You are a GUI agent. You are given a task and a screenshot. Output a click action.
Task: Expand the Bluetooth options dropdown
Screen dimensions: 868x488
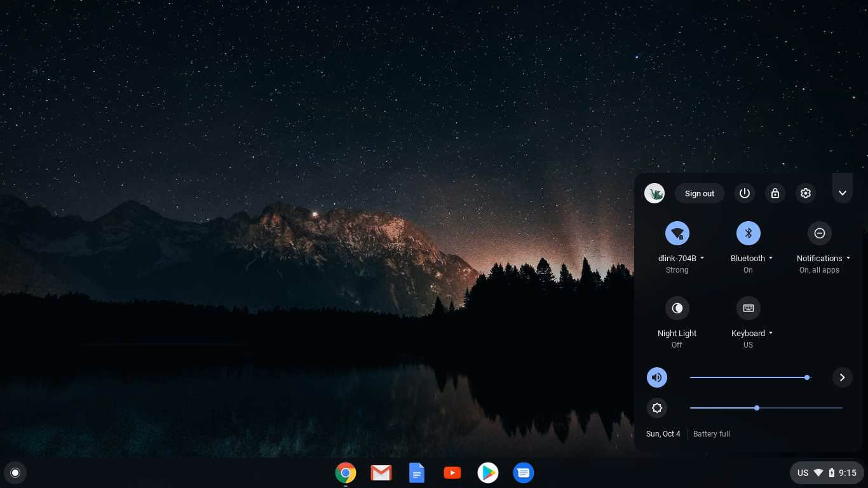[x=771, y=258]
